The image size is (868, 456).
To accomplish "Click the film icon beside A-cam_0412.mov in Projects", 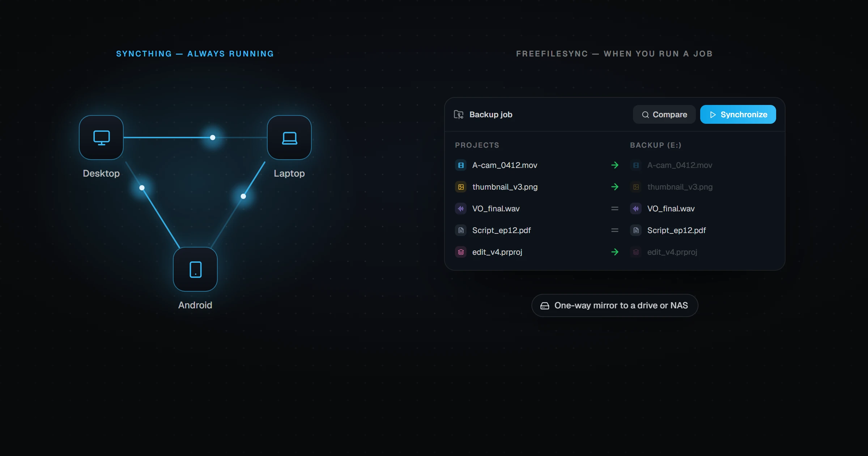I will (x=461, y=165).
